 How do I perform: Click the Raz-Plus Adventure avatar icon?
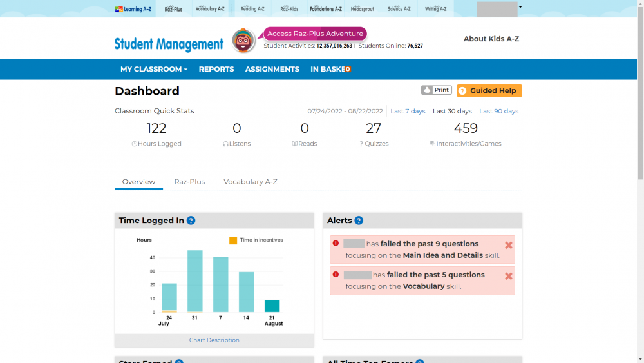click(244, 41)
